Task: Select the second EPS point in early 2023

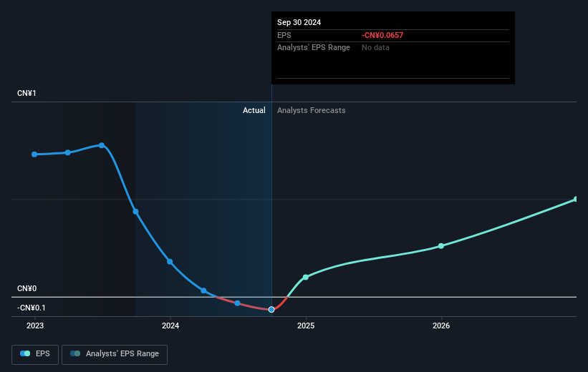Action: click(x=68, y=152)
